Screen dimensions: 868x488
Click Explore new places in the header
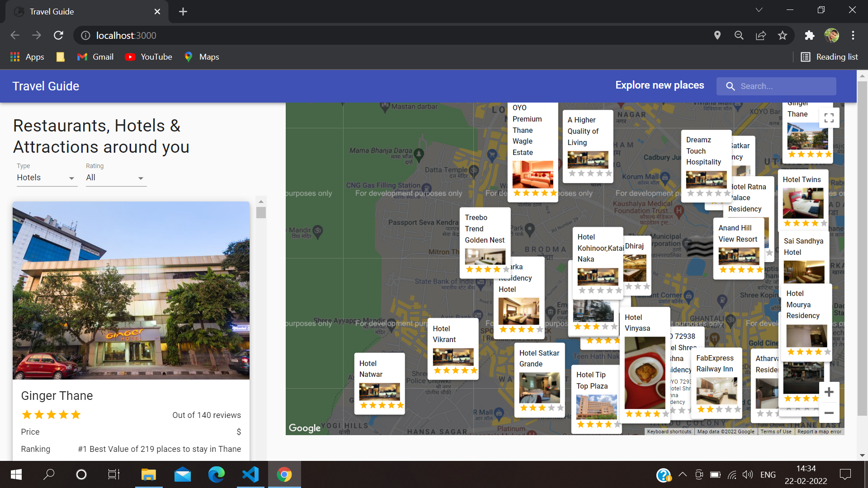(x=660, y=85)
